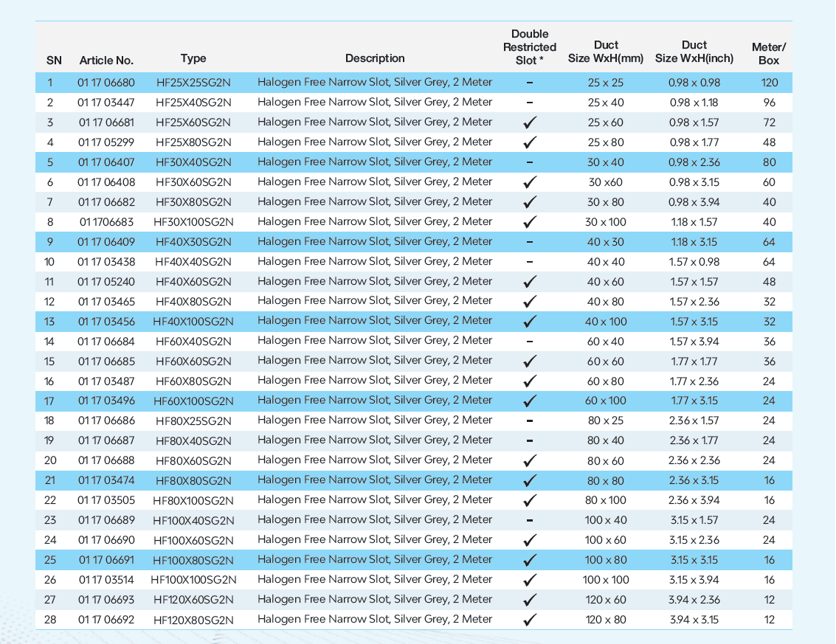Image resolution: width=836 pixels, height=644 pixels.
Task: Select article number 01 17 06680
Action: click(106, 83)
